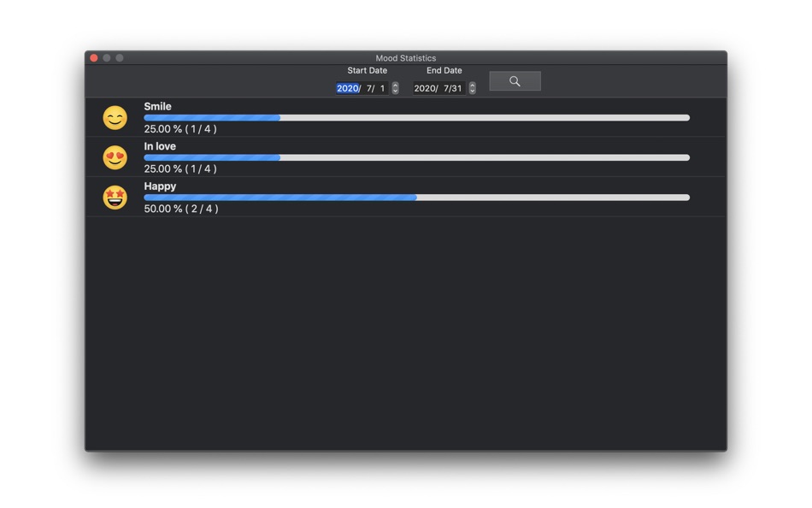Click the magnifying glass search icon
The width and height of the screenshot is (812, 508).
515,80
